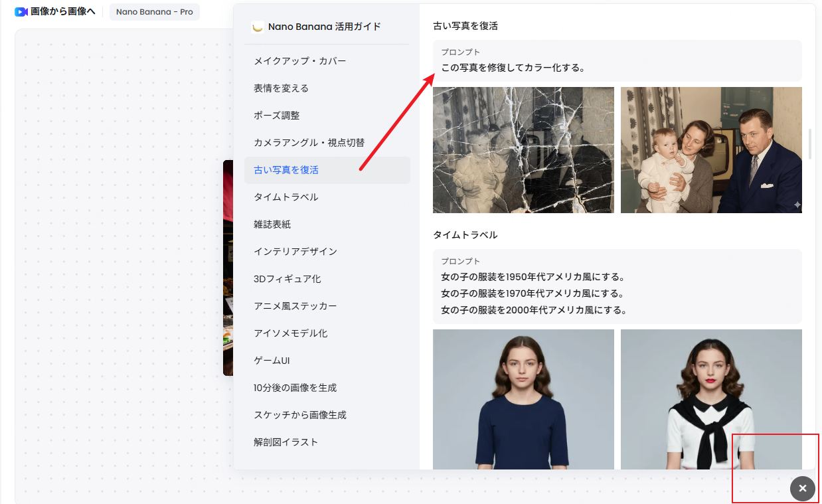Select the ゲームUI guide entry
Image resolution: width=822 pixels, height=504 pixels.
[x=271, y=360]
